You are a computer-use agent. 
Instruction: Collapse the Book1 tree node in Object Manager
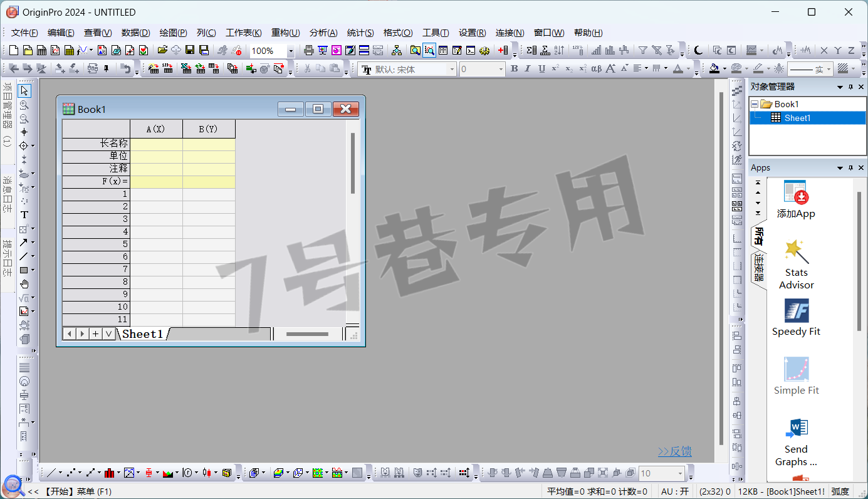pos(755,104)
